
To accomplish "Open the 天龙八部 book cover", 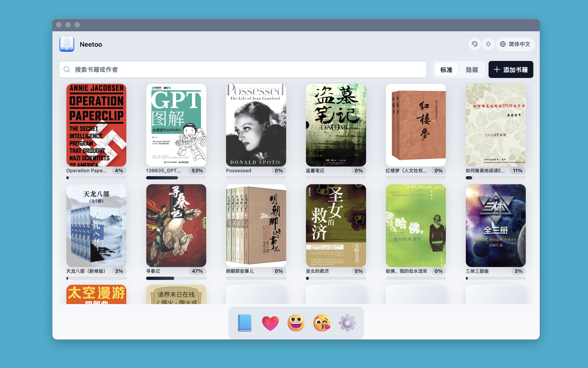I will tap(96, 226).
